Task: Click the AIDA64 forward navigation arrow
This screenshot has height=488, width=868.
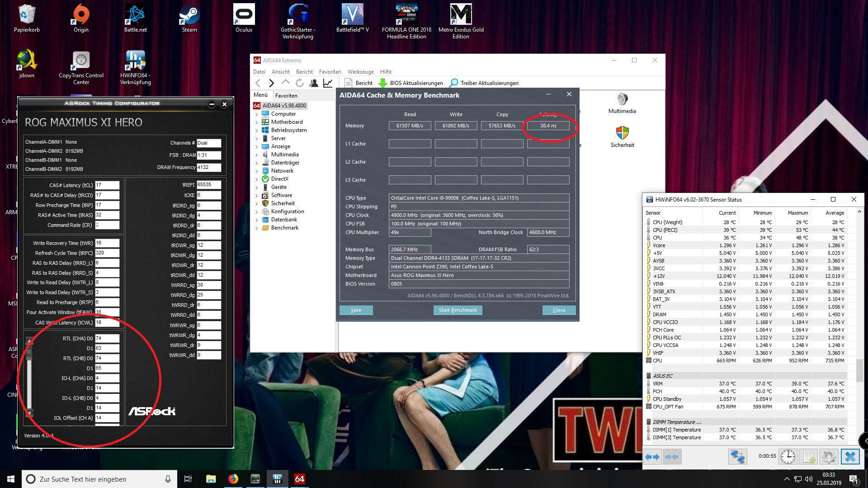Action: [271, 83]
